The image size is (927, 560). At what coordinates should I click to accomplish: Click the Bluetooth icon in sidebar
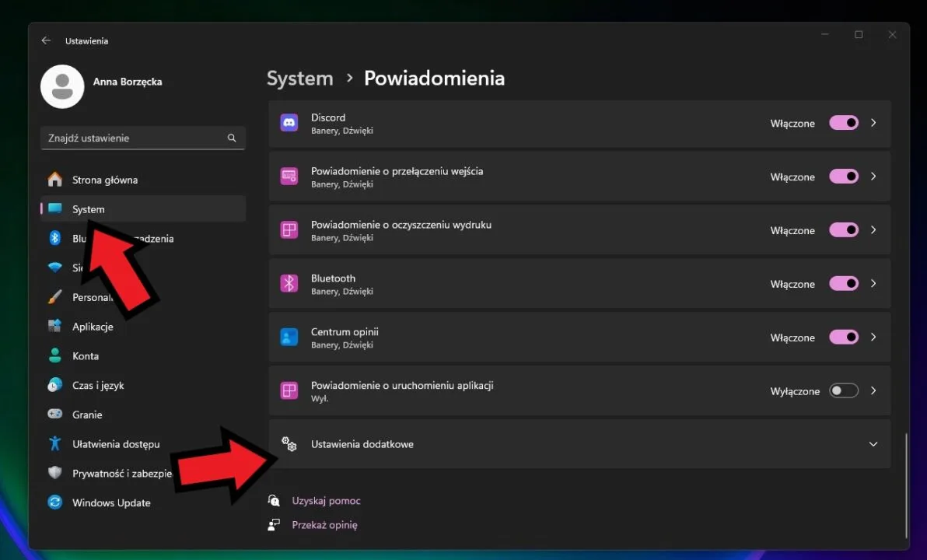[55, 238]
